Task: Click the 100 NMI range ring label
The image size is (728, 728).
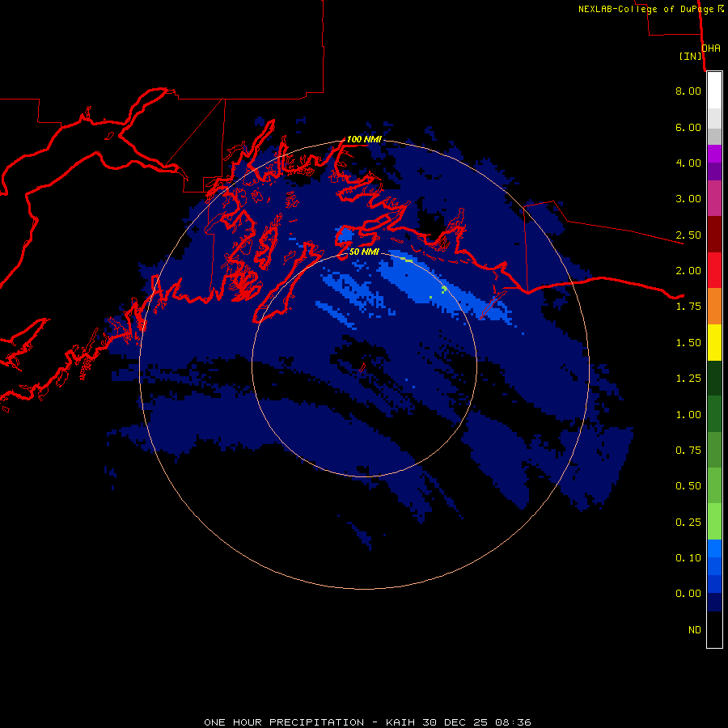Action: click(x=364, y=139)
